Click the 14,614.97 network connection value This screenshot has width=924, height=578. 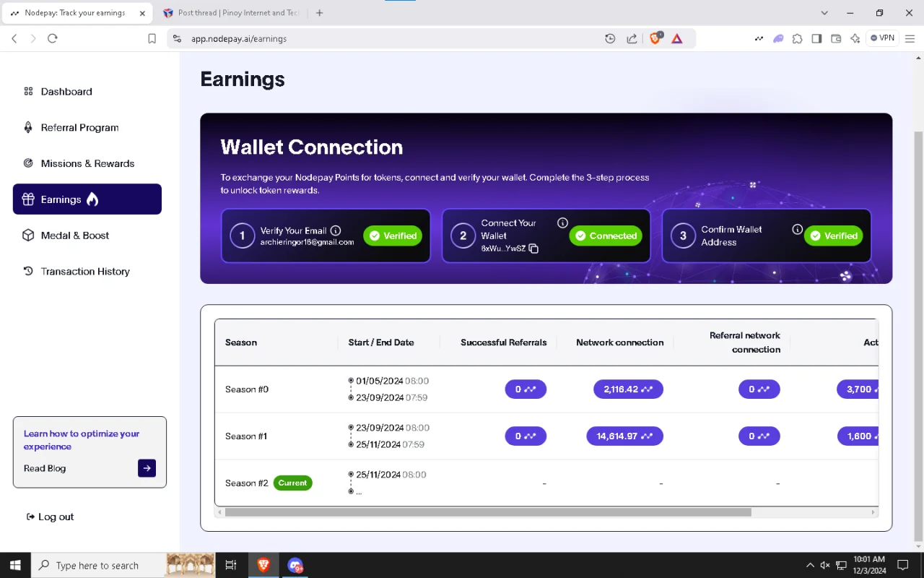click(x=624, y=436)
